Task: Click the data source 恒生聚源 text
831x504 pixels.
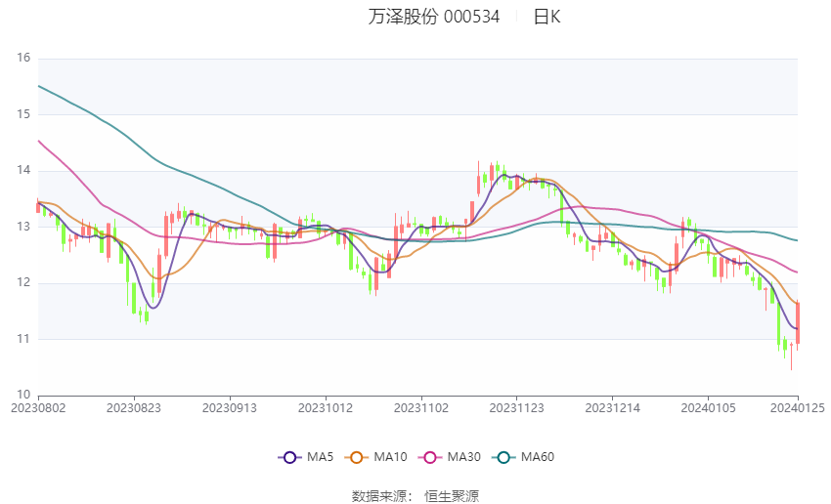Action: pyautogui.click(x=452, y=496)
